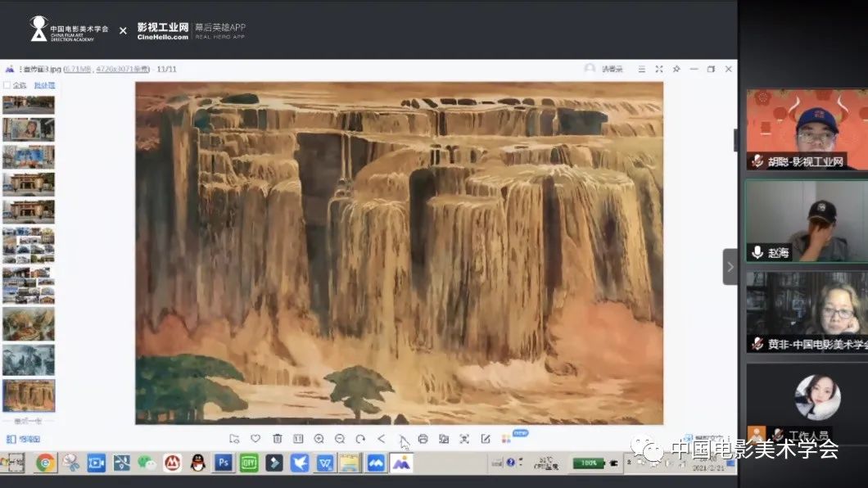Open the colorful more-apps grid icon
The width and height of the screenshot is (868, 488).
point(506,439)
